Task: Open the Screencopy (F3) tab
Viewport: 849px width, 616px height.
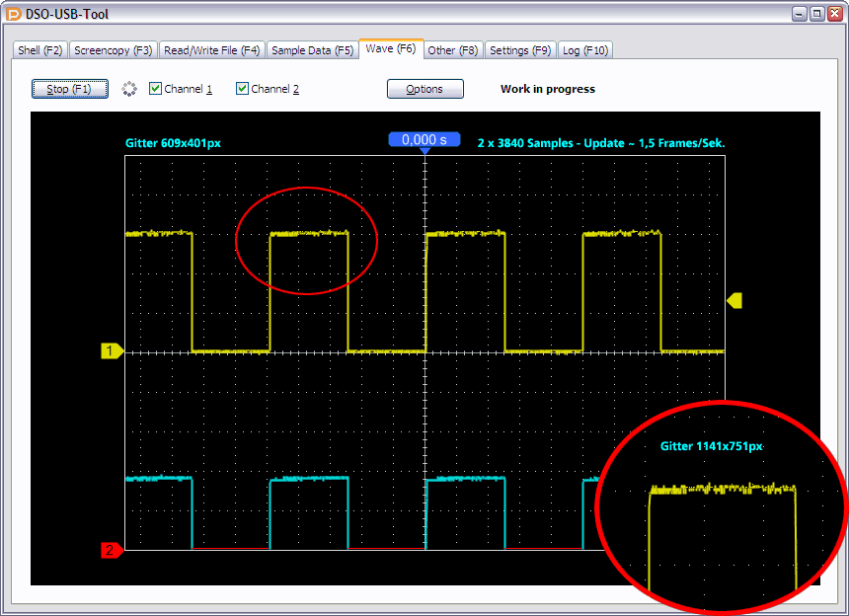Action: [x=114, y=50]
